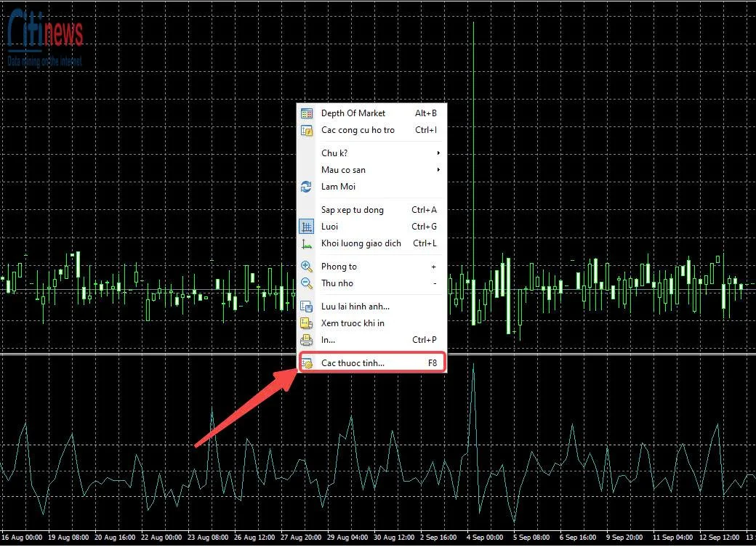Screen dimensions: 756x547
Task: Click the 12 Sep 12:00 time label
Action: pyautogui.click(x=720, y=538)
